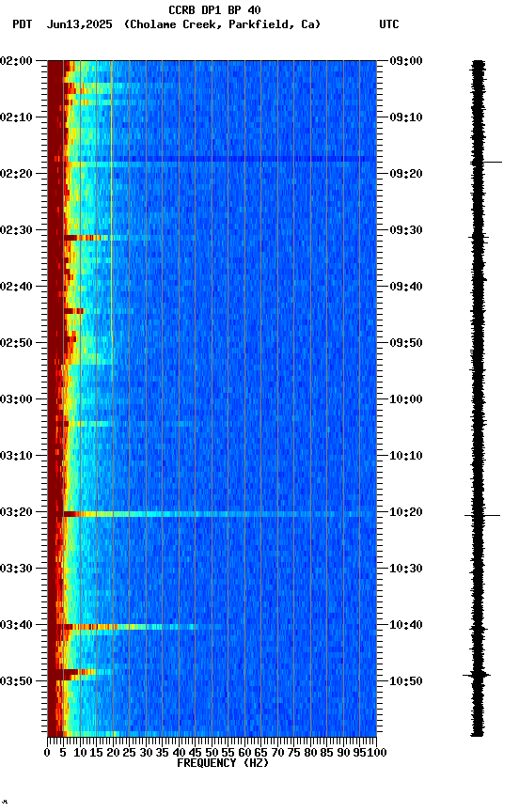Click the '60' frequency axis label
This screenshot has height=812, width=519.
[244, 754]
